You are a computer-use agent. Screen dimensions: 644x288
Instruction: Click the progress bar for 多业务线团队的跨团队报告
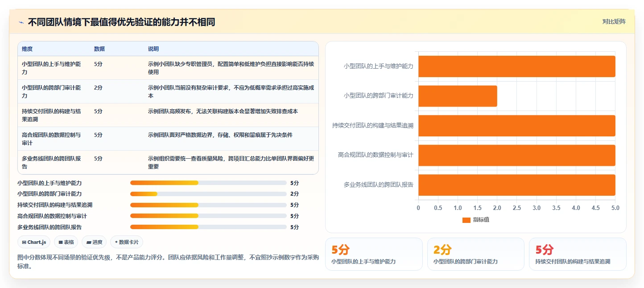tap(208, 227)
